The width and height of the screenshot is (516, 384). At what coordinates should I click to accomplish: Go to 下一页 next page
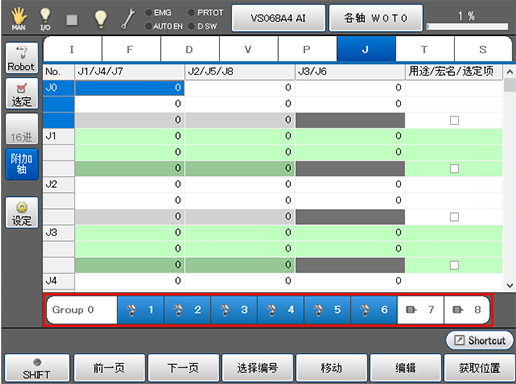click(x=183, y=368)
